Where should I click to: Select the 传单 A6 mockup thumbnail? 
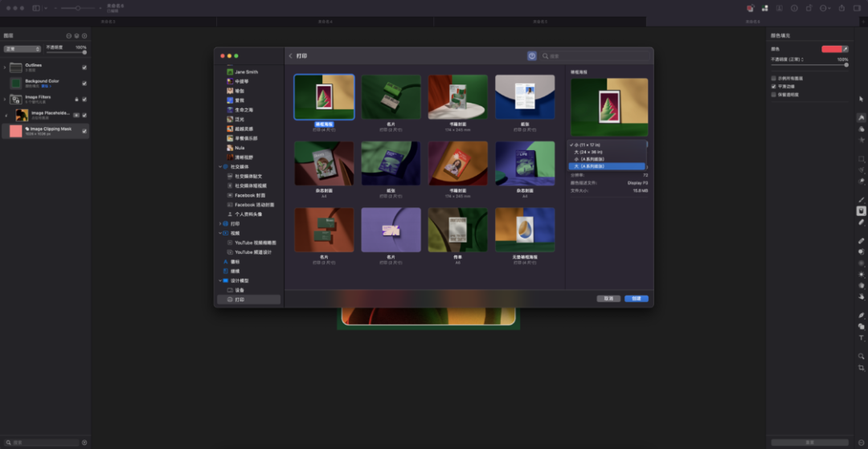[x=458, y=230]
